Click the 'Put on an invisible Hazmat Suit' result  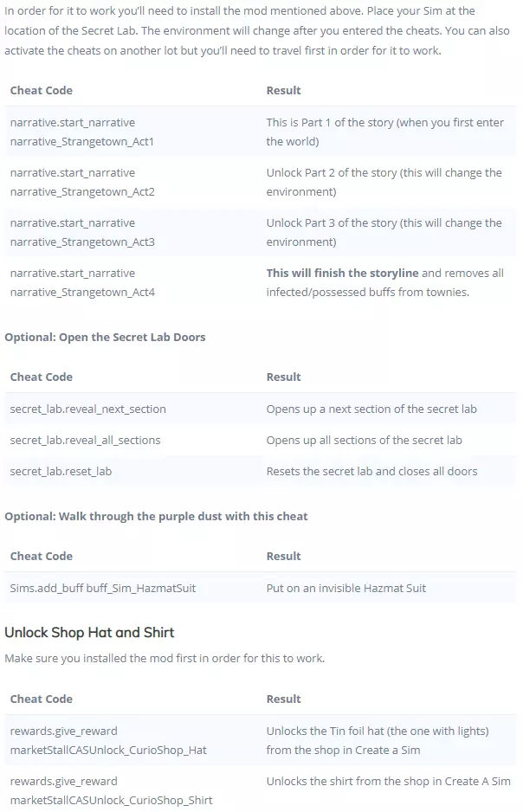pyautogui.click(x=346, y=588)
